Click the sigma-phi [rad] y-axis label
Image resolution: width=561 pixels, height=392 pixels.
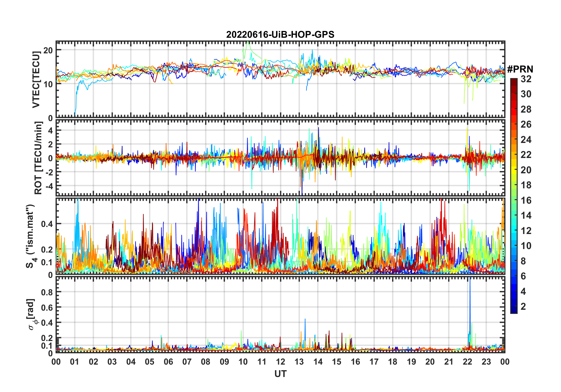click(32, 314)
